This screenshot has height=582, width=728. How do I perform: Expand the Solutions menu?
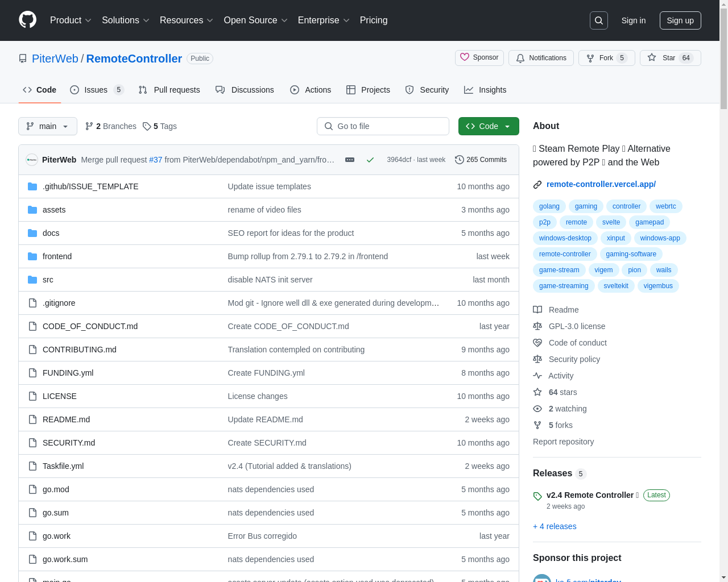[x=125, y=20]
